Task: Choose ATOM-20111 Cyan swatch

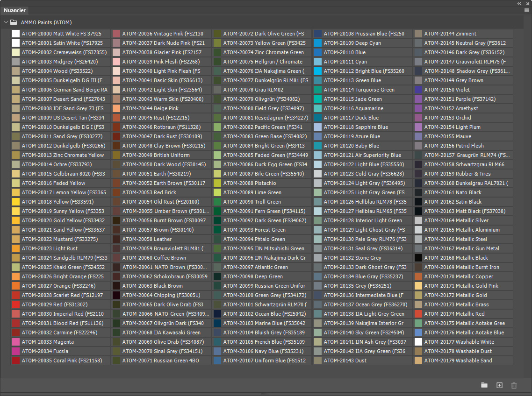Action: coord(318,62)
